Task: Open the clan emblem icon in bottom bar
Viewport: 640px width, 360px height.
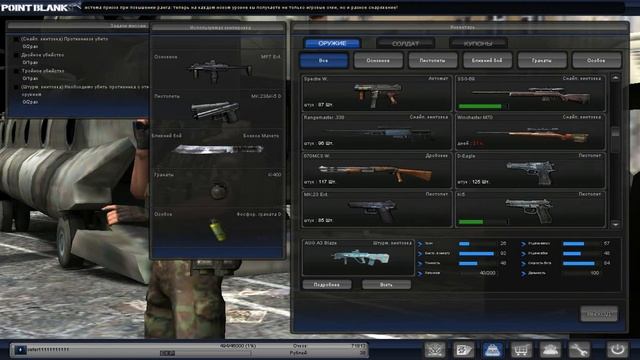Action: tap(435, 350)
